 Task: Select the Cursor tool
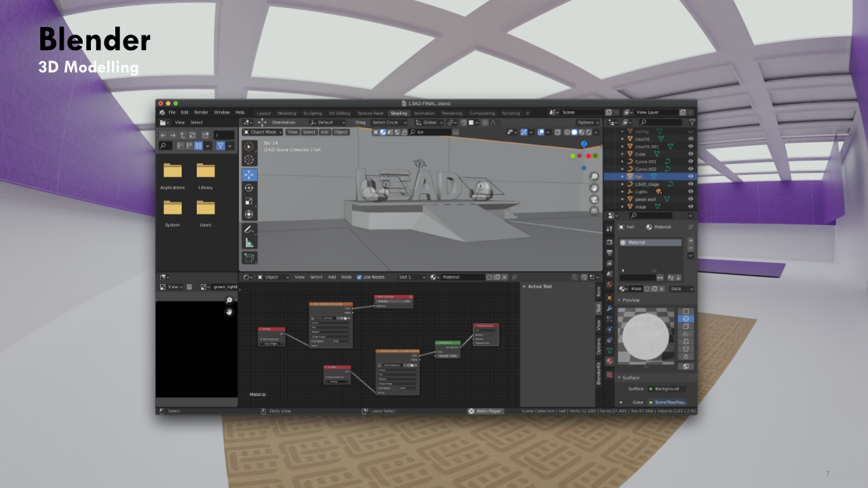(249, 159)
